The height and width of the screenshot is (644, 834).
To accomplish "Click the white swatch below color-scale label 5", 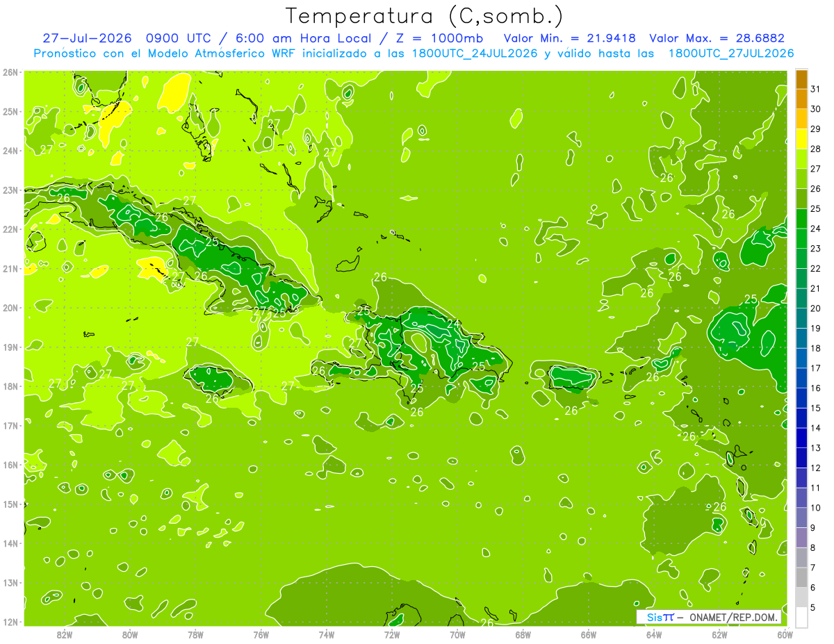I will tap(801, 617).
